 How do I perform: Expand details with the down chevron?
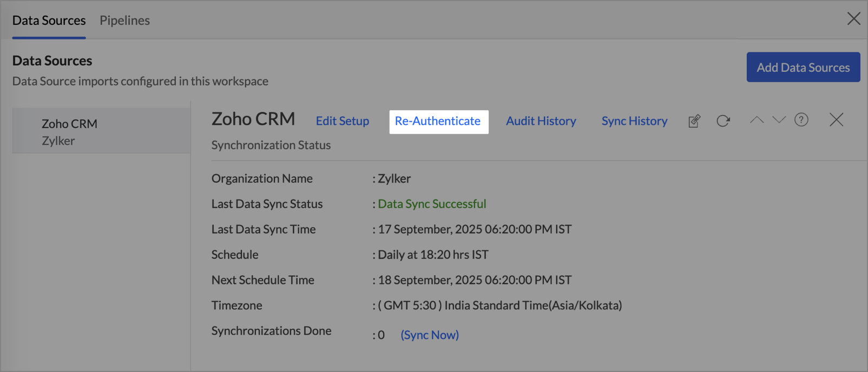(779, 120)
